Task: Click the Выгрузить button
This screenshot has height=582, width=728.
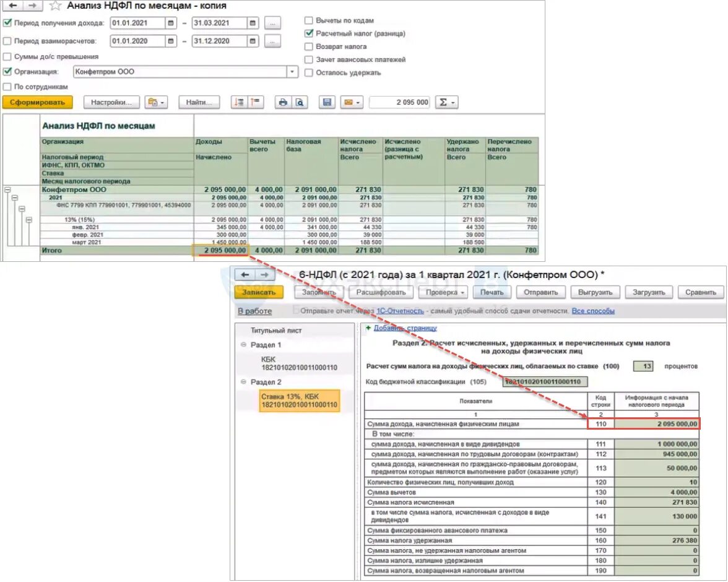Action: click(596, 292)
